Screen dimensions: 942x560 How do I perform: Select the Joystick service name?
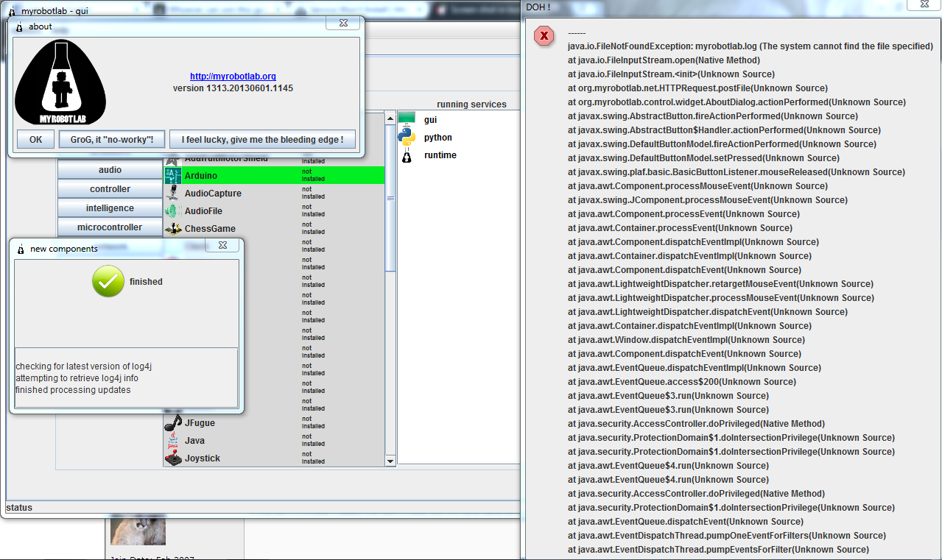pyautogui.click(x=203, y=458)
